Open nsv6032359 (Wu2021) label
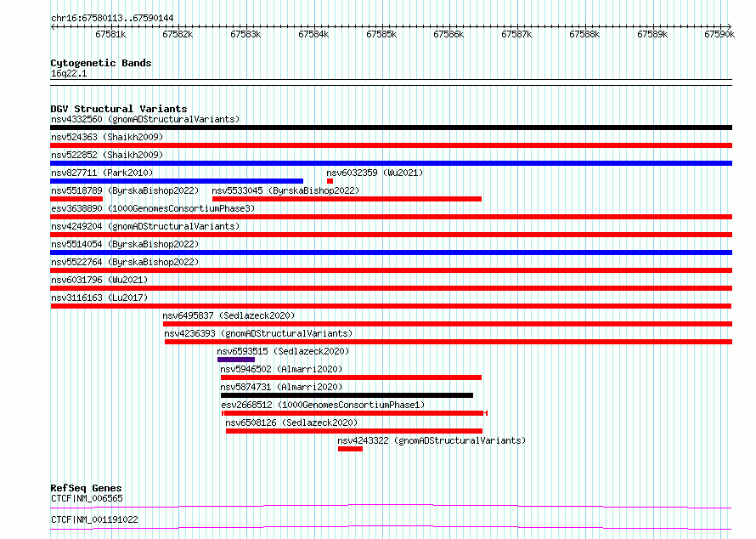 pos(375,173)
